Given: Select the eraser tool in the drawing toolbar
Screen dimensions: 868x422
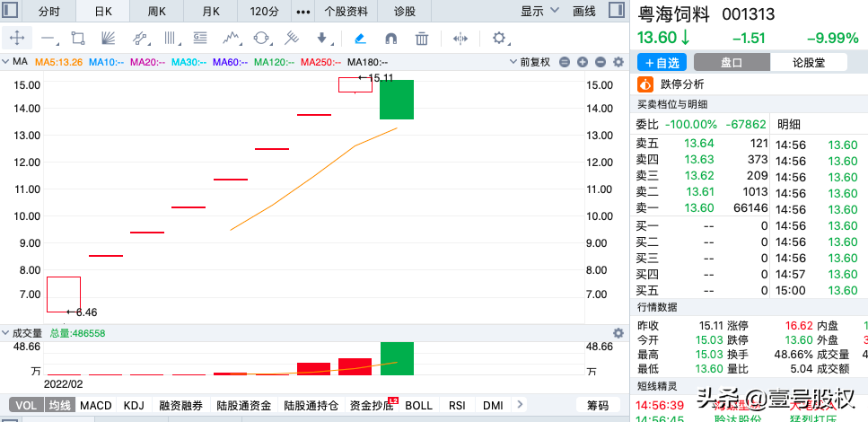Looking at the screenshot, I should pyautogui.click(x=360, y=39).
